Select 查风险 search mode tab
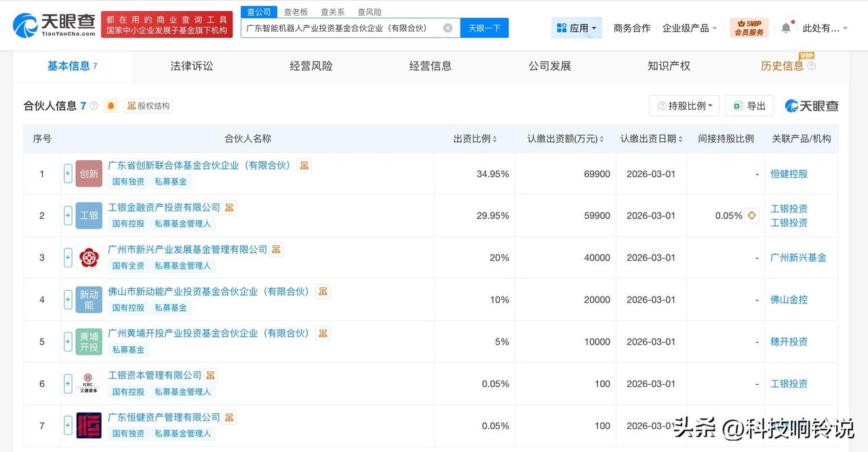The image size is (868, 452). coord(370,12)
